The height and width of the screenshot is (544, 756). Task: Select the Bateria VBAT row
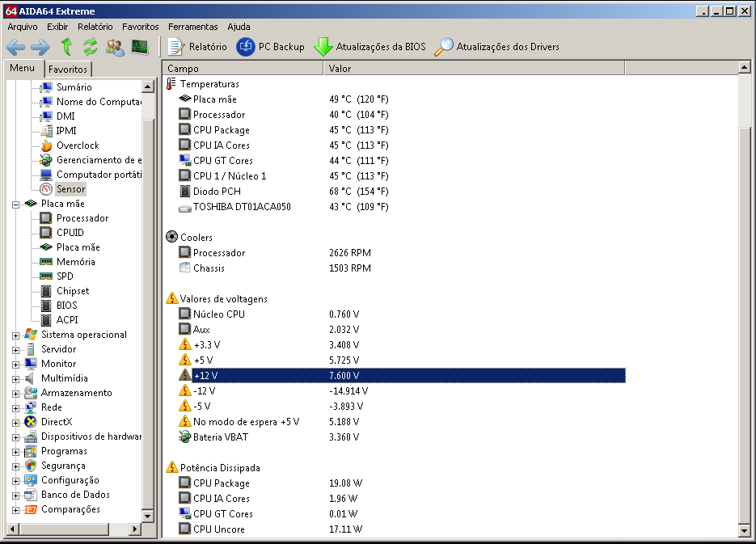pyautogui.click(x=395, y=437)
